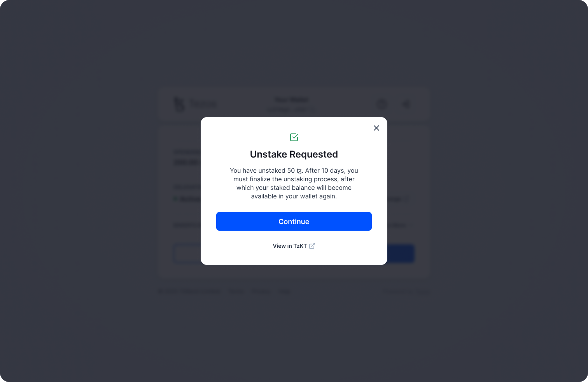Click the third blurred footer link
Viewport: 588px width, 382px height.
click(284, 291)
